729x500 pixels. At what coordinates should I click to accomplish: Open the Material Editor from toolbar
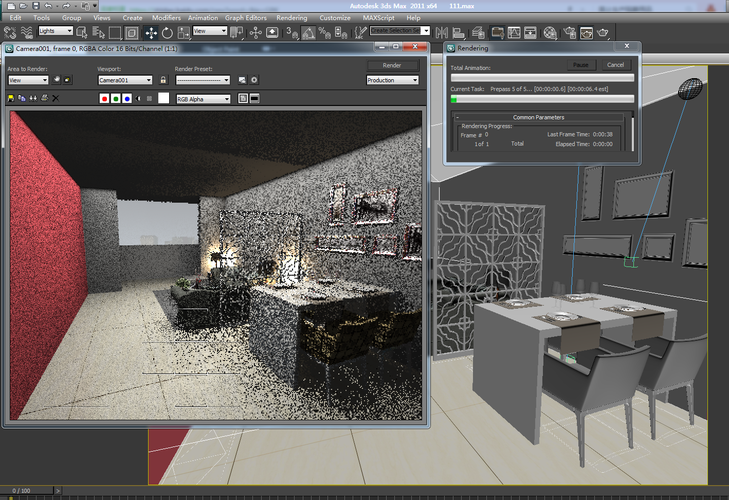[552, 31]
